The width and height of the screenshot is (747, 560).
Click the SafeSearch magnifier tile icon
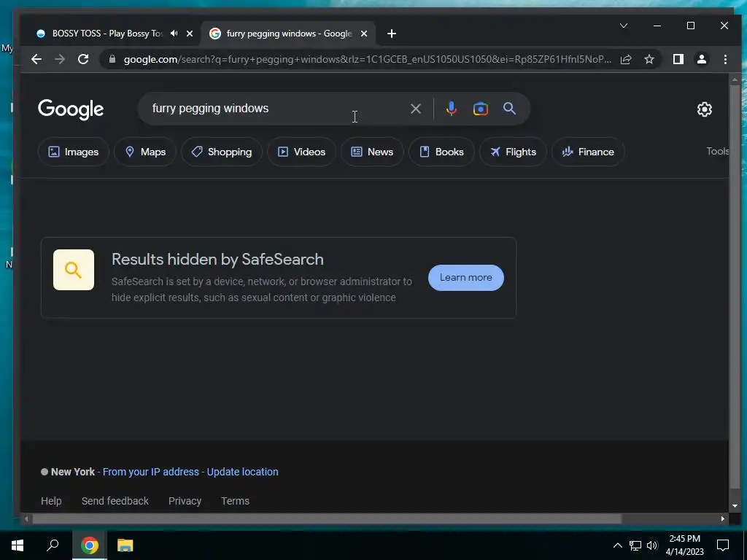point(74,270)
